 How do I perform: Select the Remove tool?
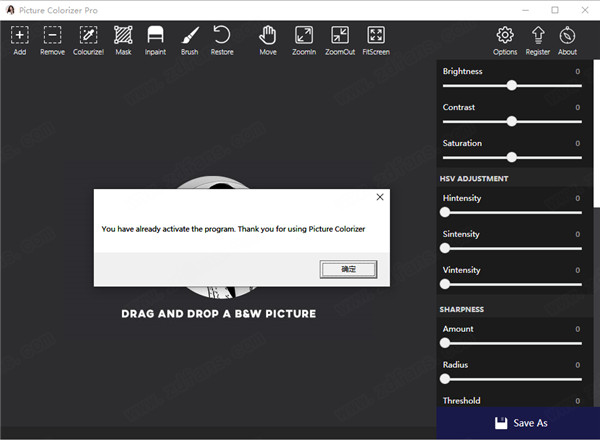click(52, 41)
